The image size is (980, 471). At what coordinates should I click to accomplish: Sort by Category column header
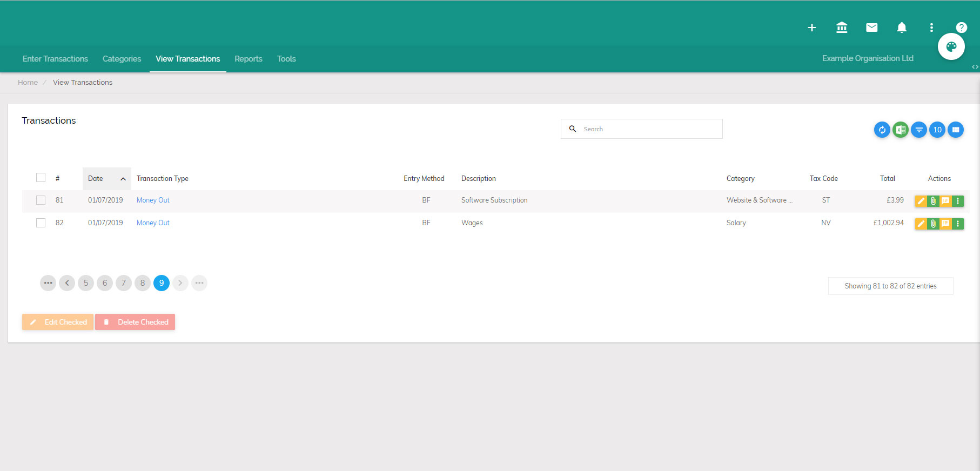click(x=741, y=179)
